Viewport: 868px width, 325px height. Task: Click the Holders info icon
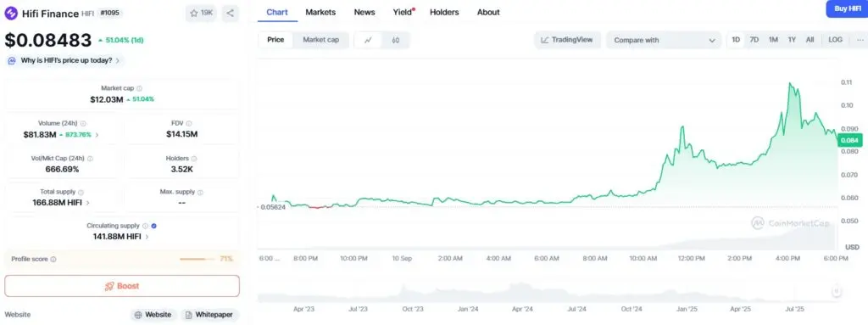194,158
